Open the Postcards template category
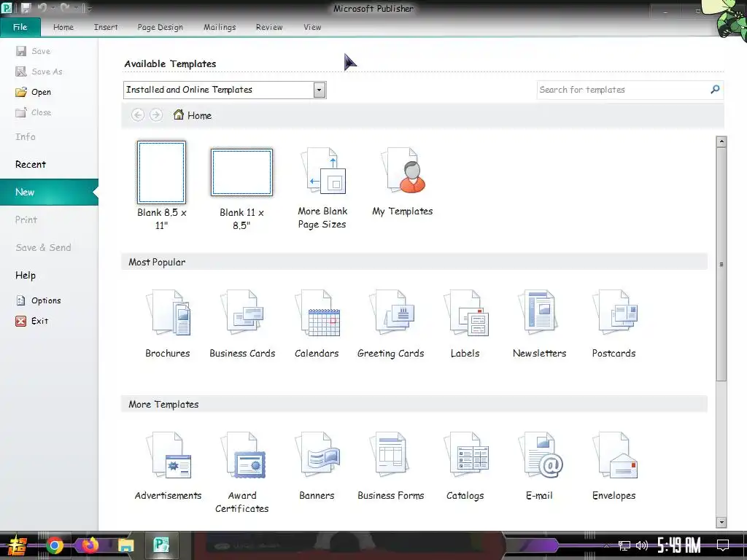The width and height of the screenshot is (747, 560). coord(614,324)
